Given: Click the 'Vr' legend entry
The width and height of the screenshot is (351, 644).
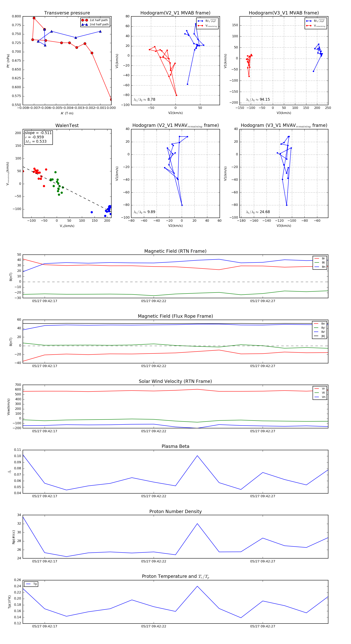Looking at the screenshot, I should tap(320, 389).
